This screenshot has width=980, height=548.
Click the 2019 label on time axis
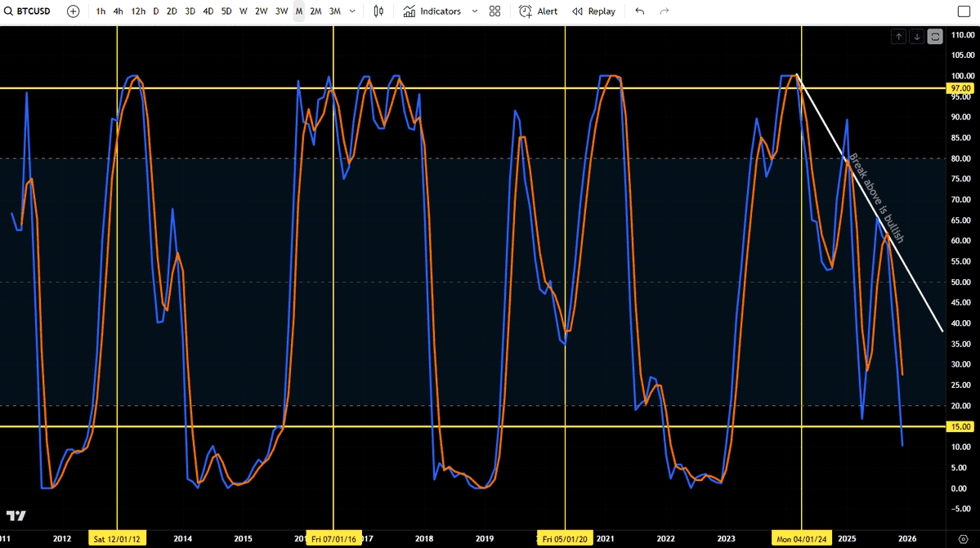click(485, 539)
